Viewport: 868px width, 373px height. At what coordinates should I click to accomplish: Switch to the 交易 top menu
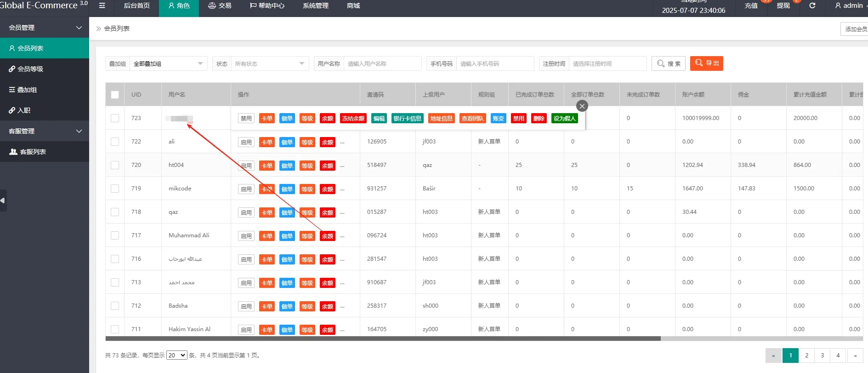pyautogui.click(x=220, y=6)
